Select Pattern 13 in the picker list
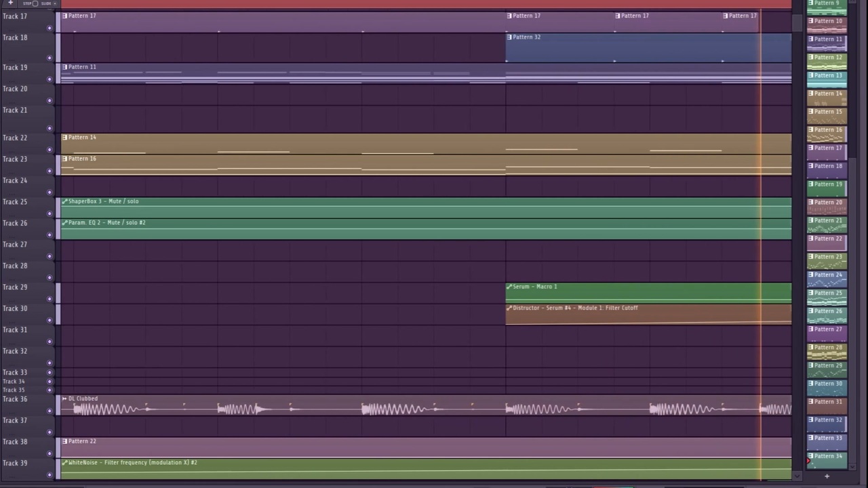The height and width of the screenshot is (488, 868). click(827, 79)
